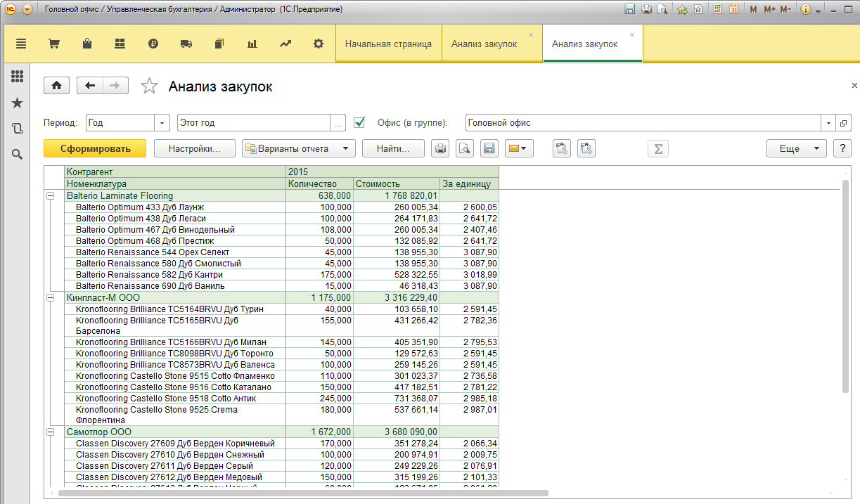The height and width of the screenshot is (504, 860).
Task: Open the Период type dropdown arrow
Action: (x=163, y=122)
